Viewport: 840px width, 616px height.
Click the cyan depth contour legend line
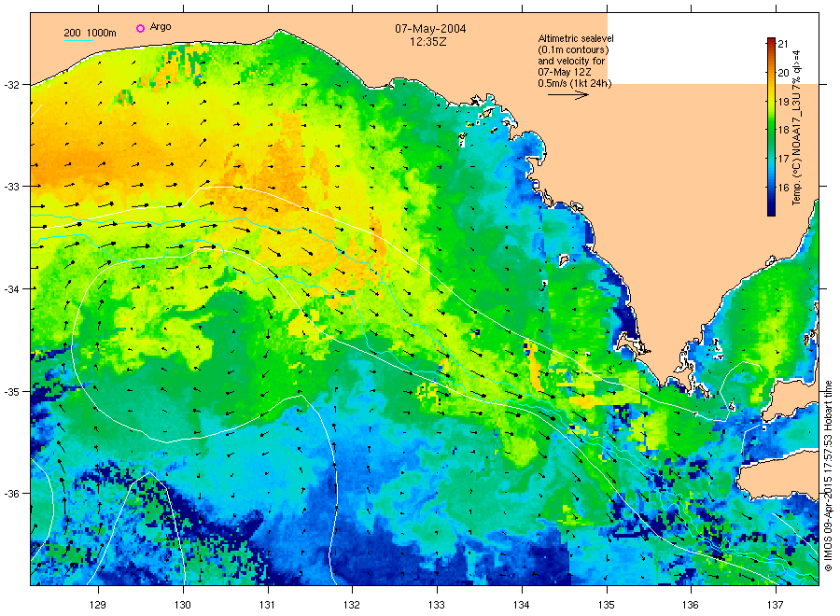point(78,40)
